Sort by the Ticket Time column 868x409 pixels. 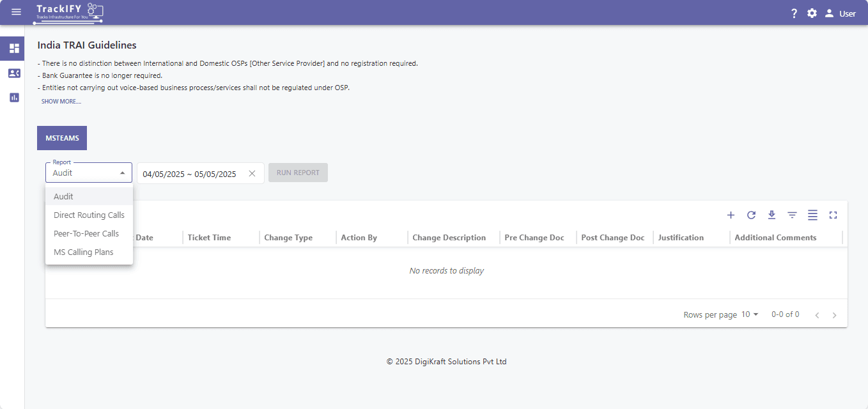point(209,238)
